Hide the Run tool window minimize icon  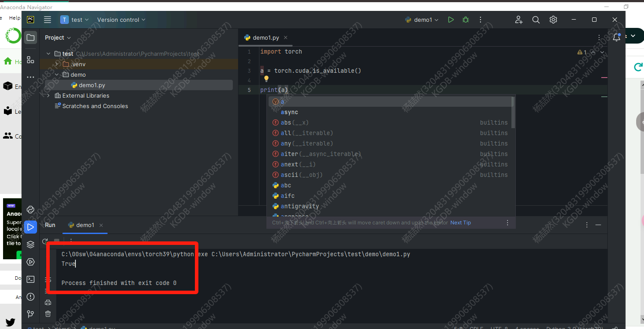(x=598, y=225)
